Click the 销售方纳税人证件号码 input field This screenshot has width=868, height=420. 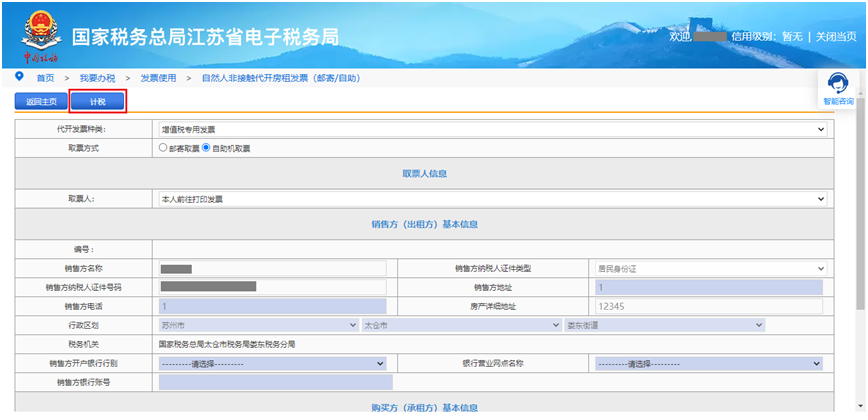(272, 287)
